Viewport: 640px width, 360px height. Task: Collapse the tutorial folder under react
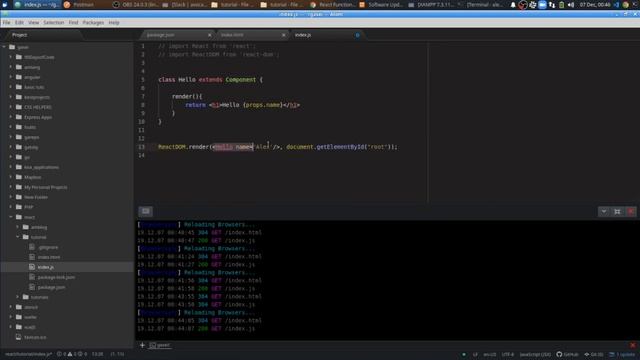(18, 237)
